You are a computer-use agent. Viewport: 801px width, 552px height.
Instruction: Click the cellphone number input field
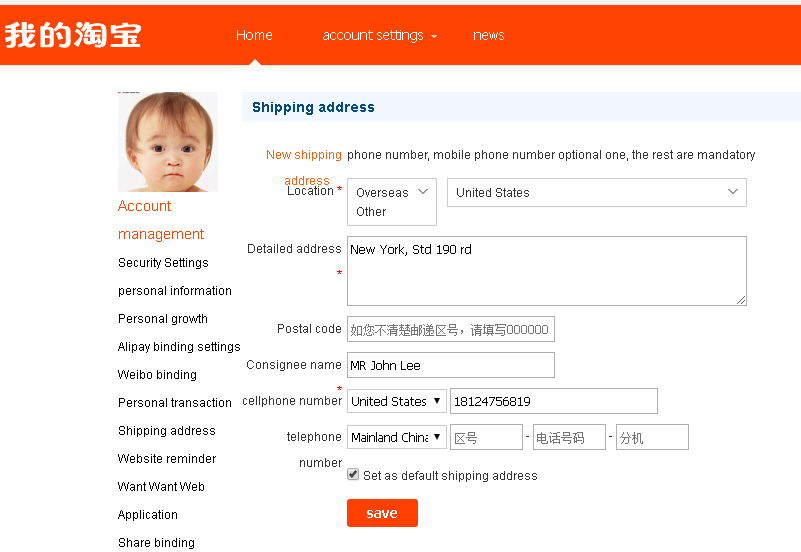[553, 401]
